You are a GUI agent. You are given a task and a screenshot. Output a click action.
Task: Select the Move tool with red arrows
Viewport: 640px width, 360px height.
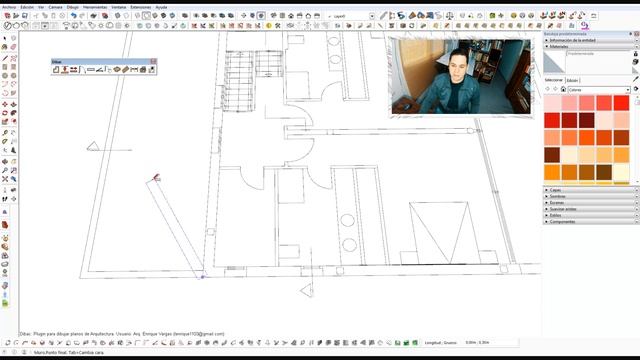[5, 104]
